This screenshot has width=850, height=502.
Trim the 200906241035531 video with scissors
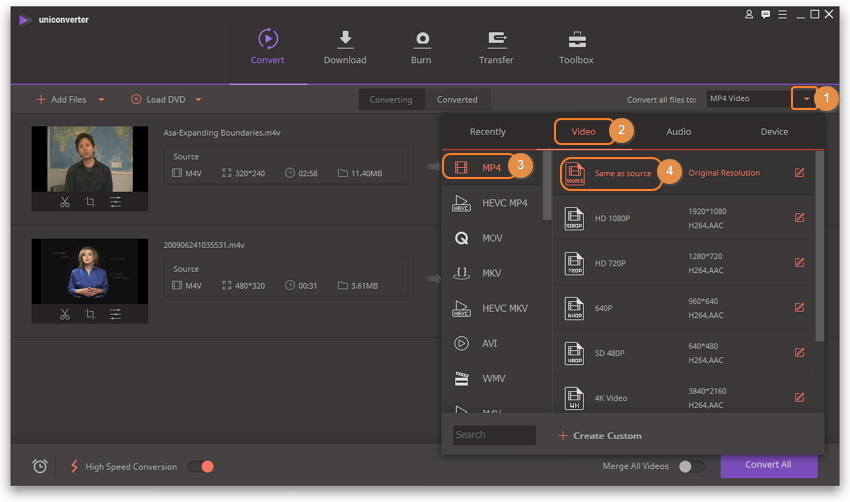65,314
